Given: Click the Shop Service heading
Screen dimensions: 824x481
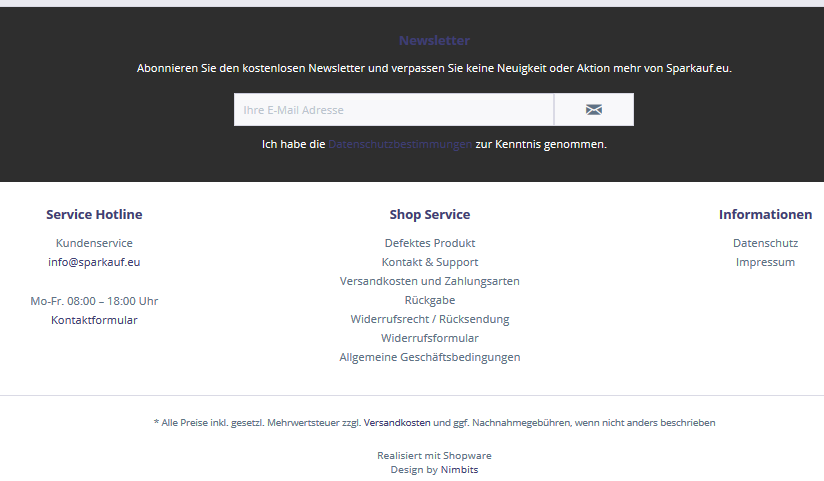Looking at the screenshot, I should (x=430, y=214).
